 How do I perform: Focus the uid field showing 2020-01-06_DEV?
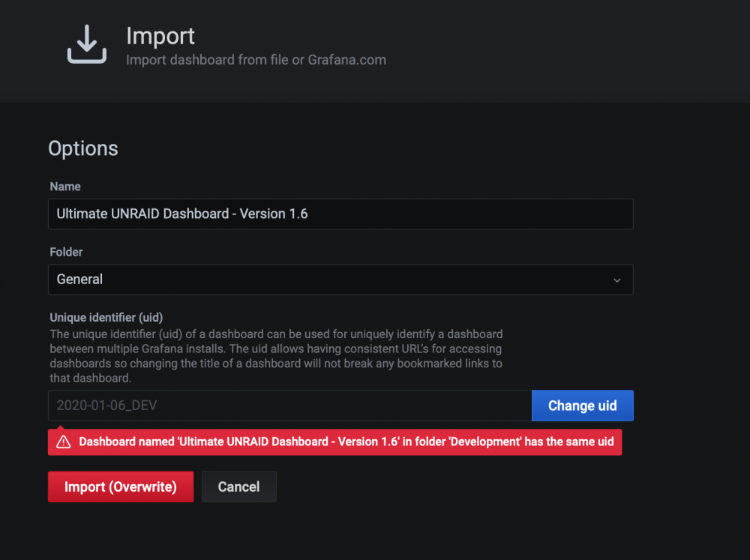tap(289, 406)
